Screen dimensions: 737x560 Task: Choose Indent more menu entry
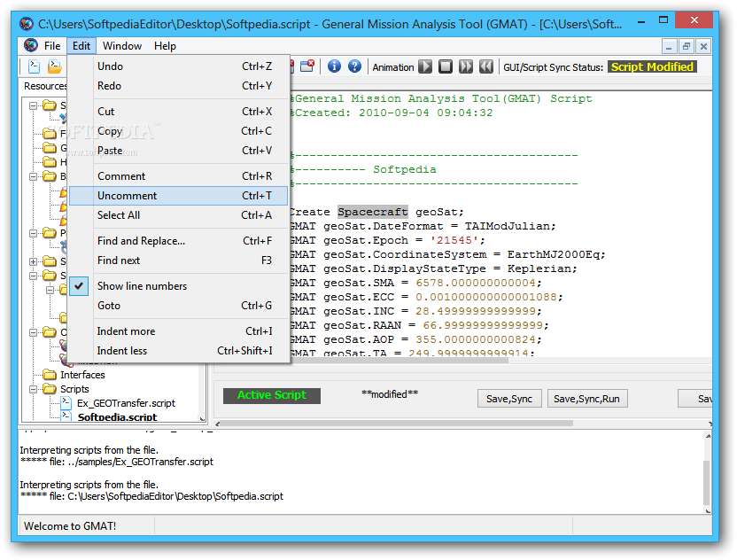[x=179, y=331]
